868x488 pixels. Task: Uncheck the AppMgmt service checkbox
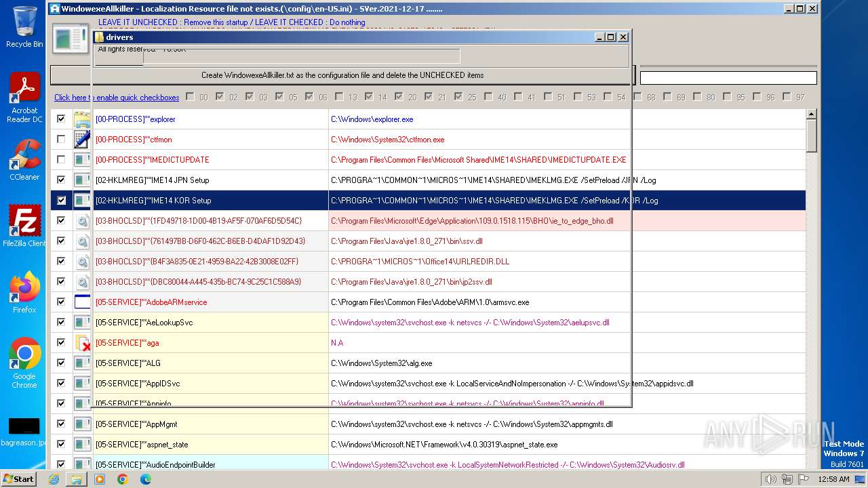61,424
